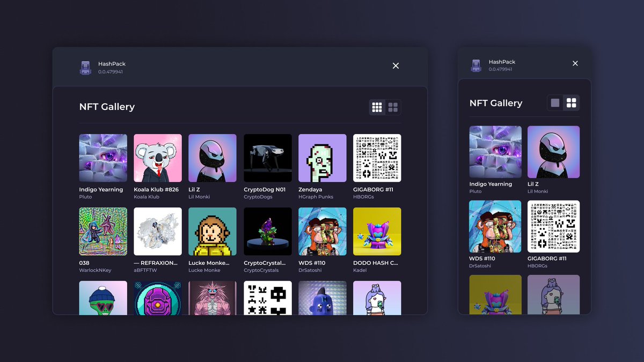
Task: Open girl with frog thumbnail in small window
Action: point(553,294)
